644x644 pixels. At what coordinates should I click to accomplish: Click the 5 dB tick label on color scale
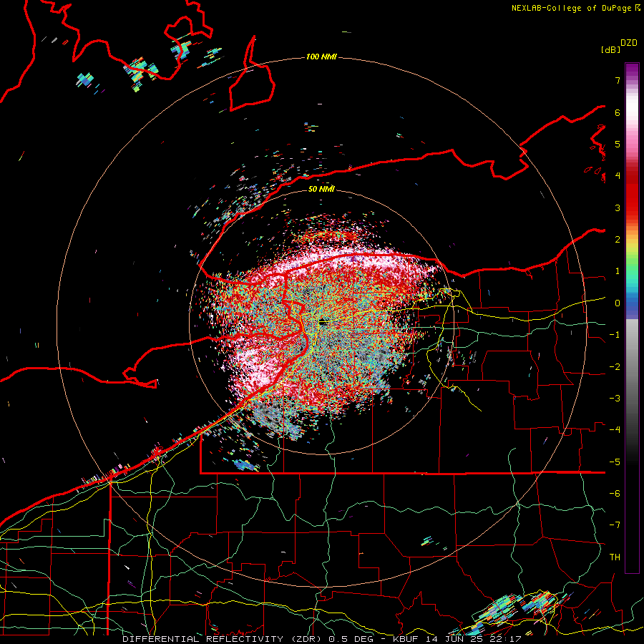click(618, 144)
